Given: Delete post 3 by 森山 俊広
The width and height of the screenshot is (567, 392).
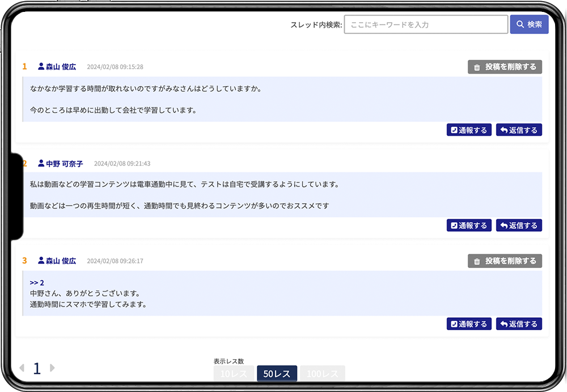Looking at the screenshot, I should pyautogui.click(x=505, y=261).
